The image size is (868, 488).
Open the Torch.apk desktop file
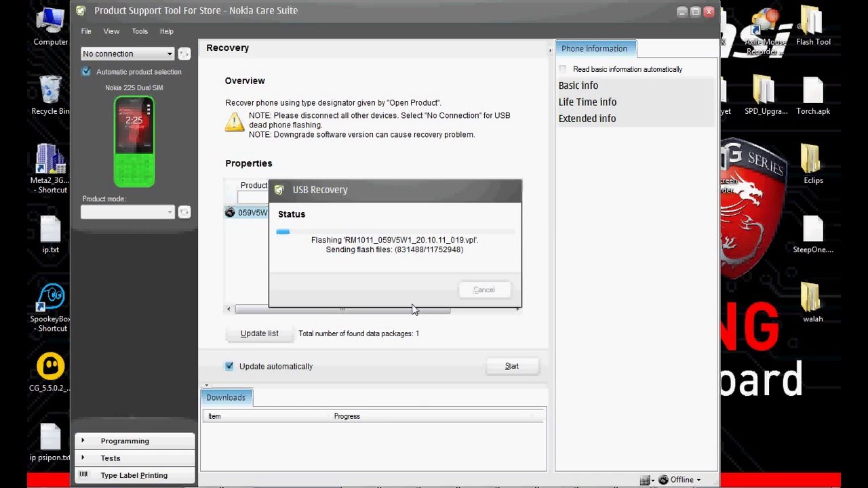click(813, 95)
